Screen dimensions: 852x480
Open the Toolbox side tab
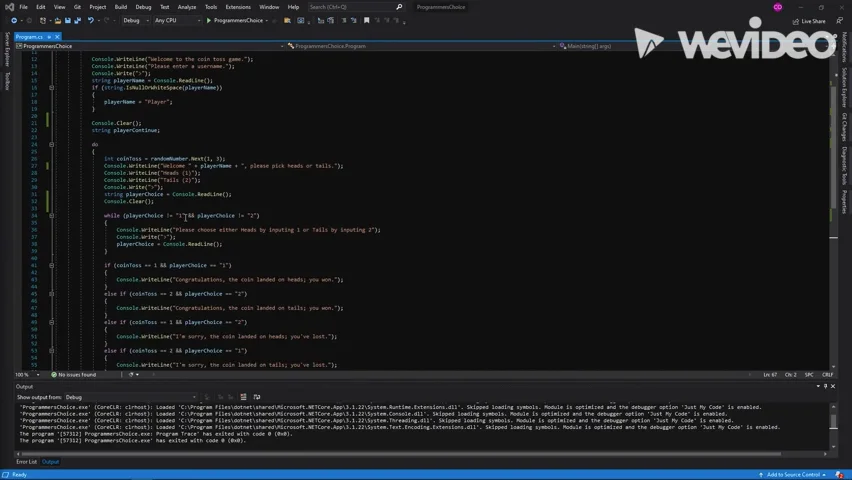coord(7,80)
